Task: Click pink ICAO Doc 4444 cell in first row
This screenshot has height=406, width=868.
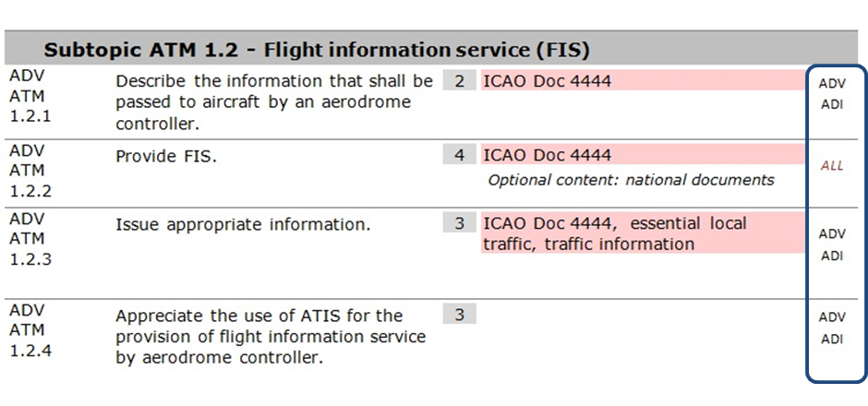Action: tap(643, 81)
